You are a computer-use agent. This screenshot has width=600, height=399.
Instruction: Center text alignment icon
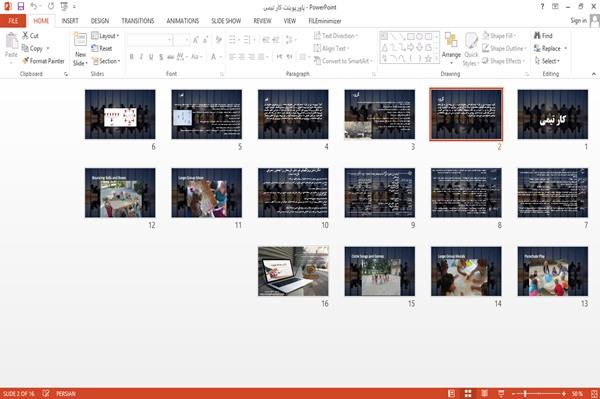click(241, 57)
